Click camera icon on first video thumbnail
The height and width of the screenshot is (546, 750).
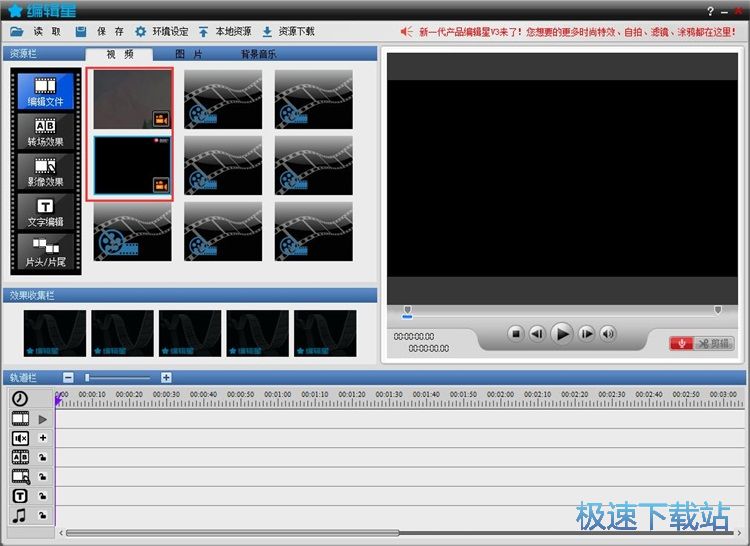coord(161,119)
